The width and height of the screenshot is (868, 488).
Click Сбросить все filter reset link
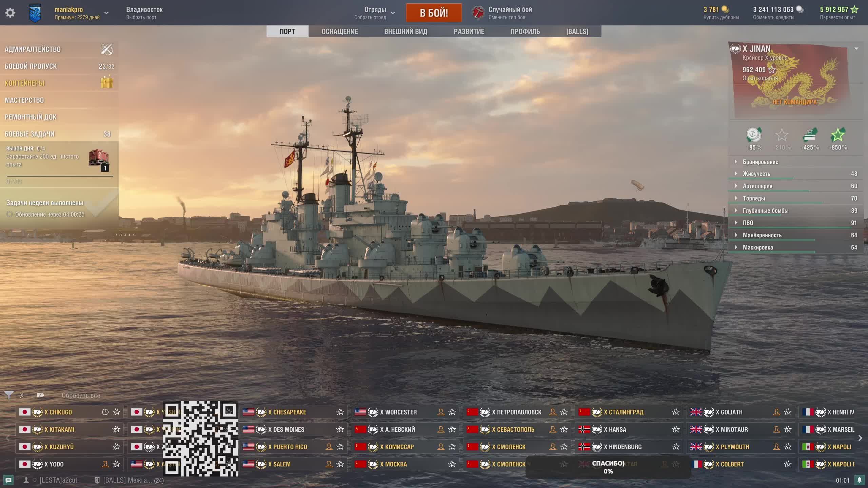[x=81, y=395]
